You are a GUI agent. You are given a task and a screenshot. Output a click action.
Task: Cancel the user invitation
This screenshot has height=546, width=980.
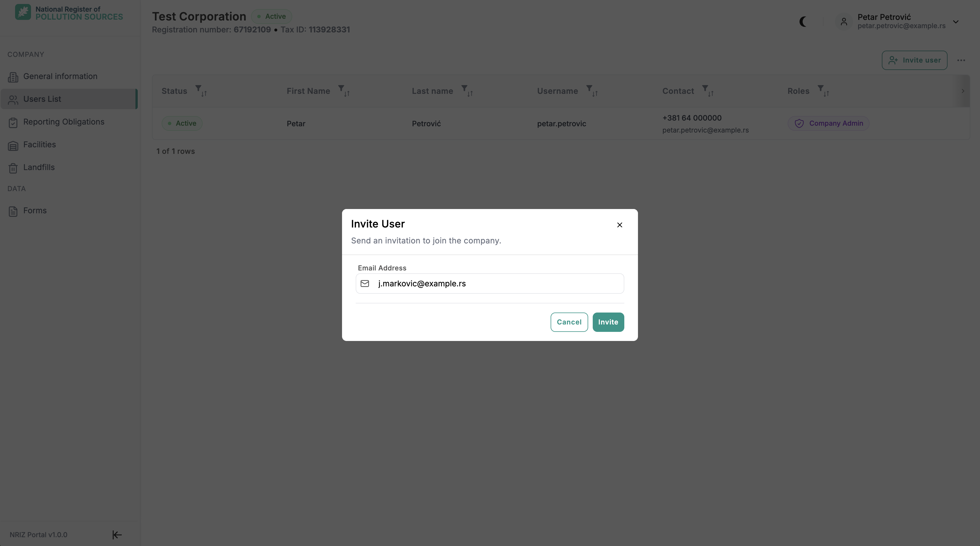pyautogui.click(x=569, y=322)
